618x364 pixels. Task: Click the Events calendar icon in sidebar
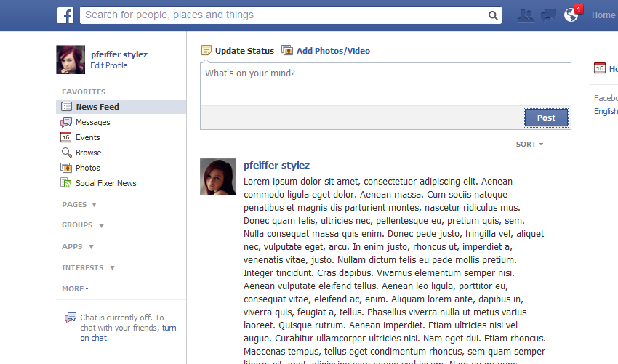(x=66, y=137)
